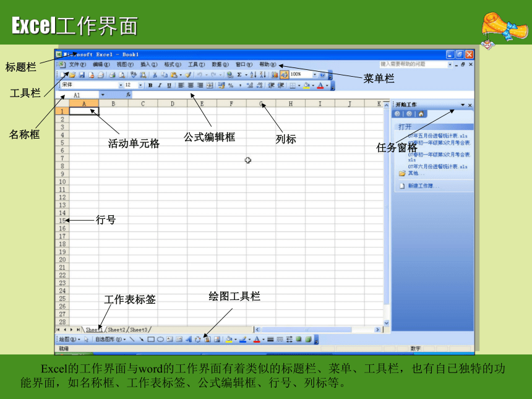Viewport: 532px width, 399px height.
Task: Expand the Name Box dropdown arrow
Action: [x=103, y=95]
